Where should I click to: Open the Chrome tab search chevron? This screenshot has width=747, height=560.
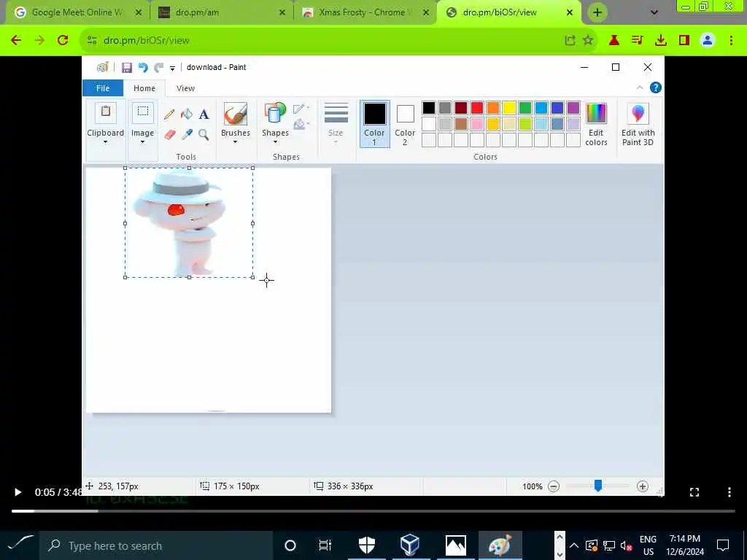pyautogui.click(x=654, y=12)
